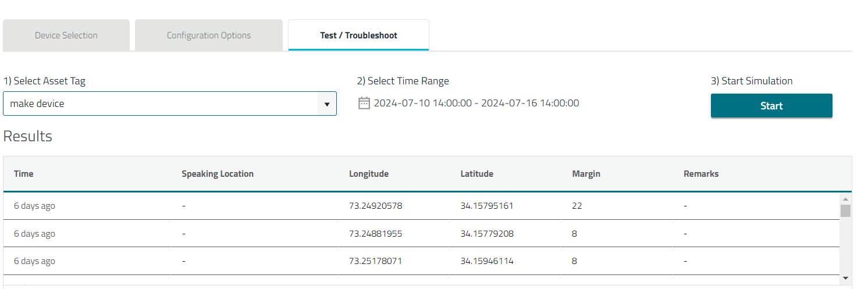Click the Time column header
Screen dimensions: 868x289
coord(24,174)
